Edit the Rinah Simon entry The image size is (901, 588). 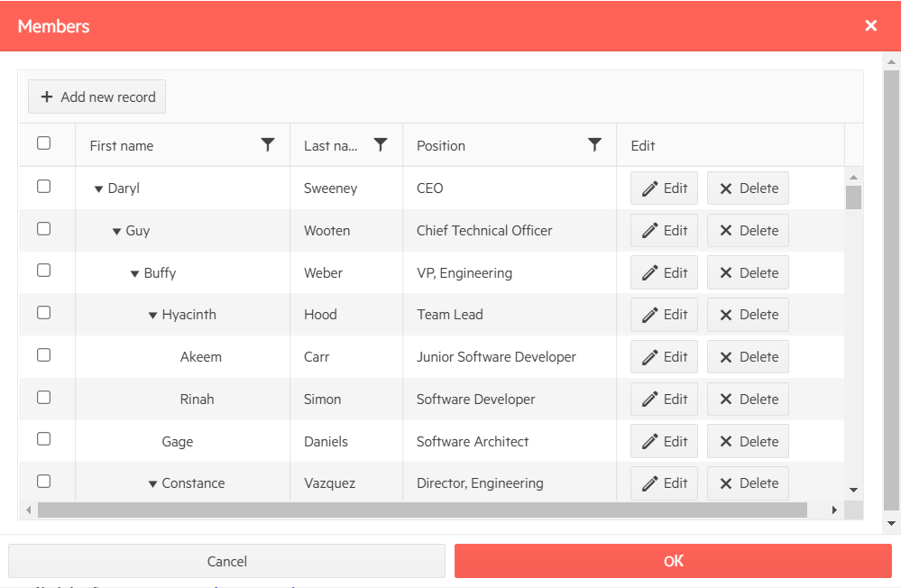pyautogui.click(x=664, y=399)
